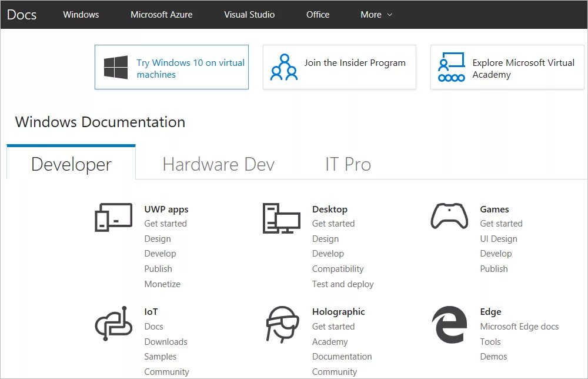
Task: Open Explore Microsoft Virtual Academy card
Action: 507,67
